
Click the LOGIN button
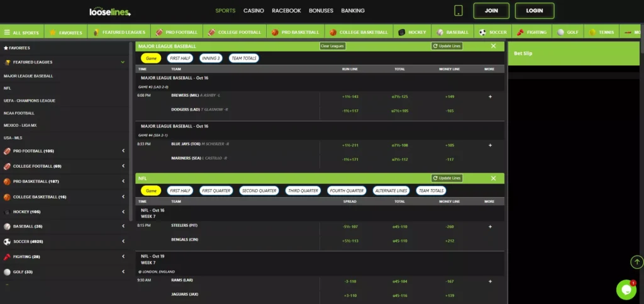(535, 11)
